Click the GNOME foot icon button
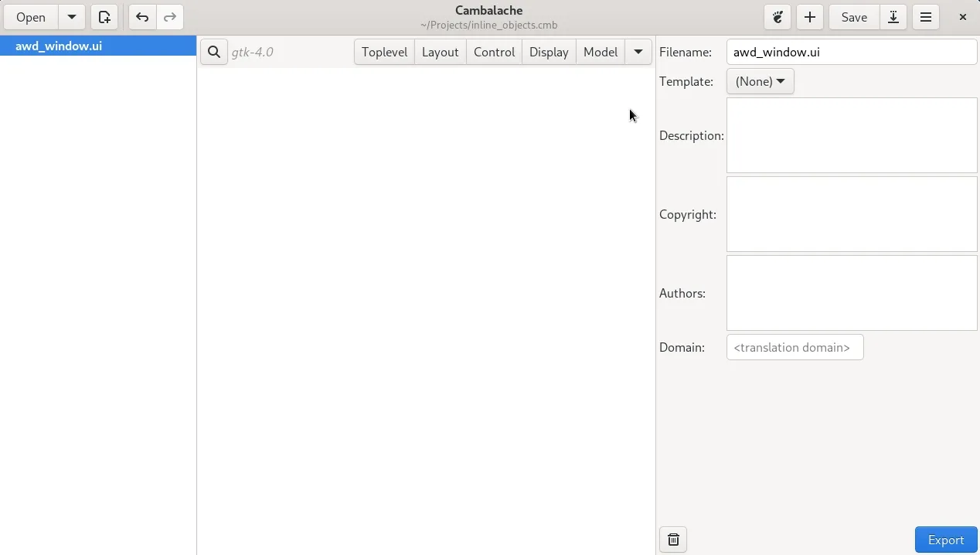Viewport: 980px width, 555px height. (x=778, y=17)
